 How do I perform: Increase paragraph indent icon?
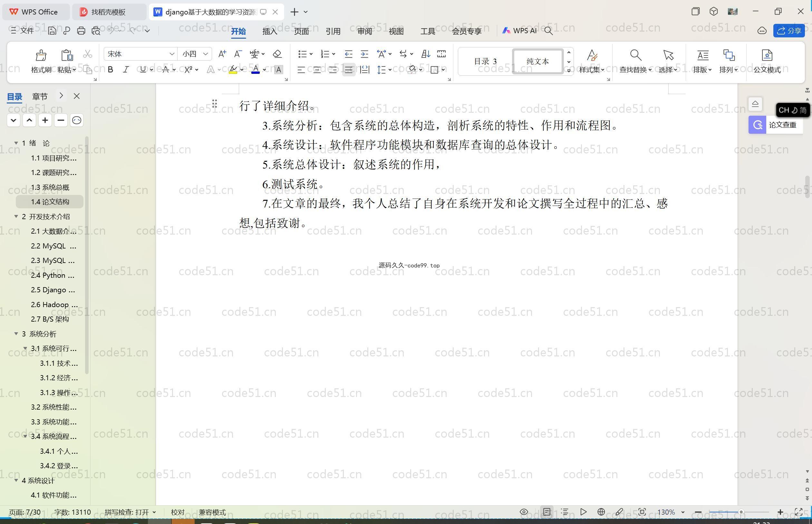[364, 54]
